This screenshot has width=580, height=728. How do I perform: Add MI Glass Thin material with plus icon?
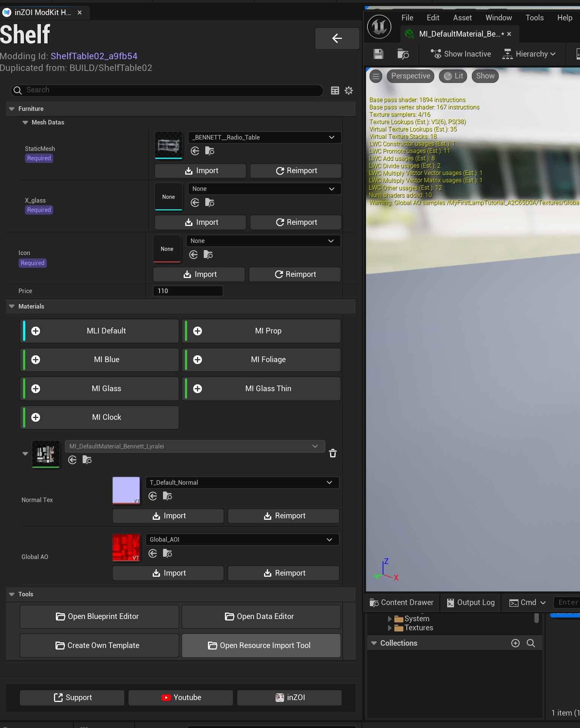pyautogui.click(x=197, y=389)
